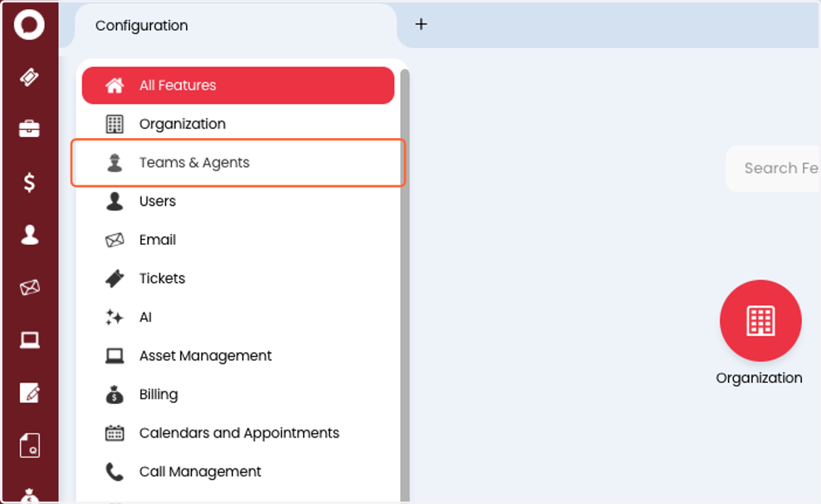Open the red Organization feature tile

click(760, 320)
